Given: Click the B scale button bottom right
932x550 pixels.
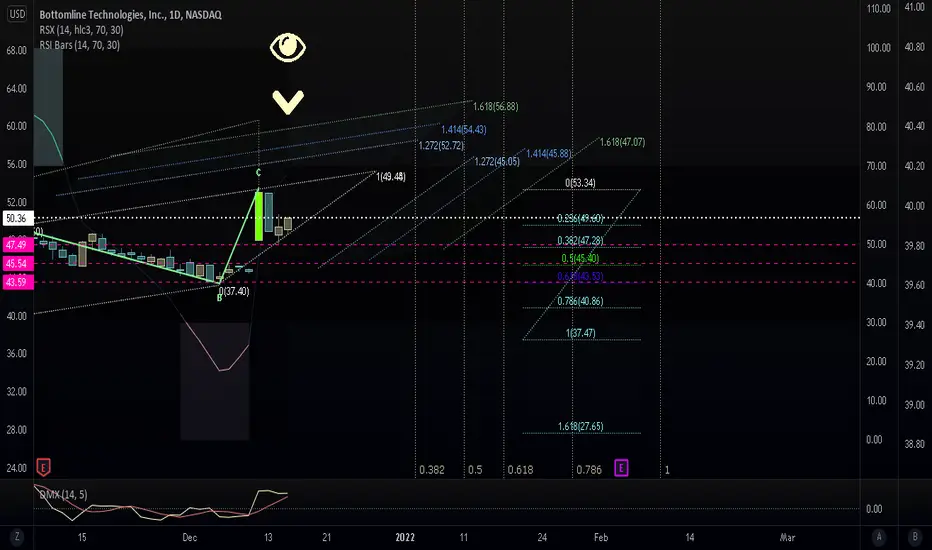Looking at the screenshot, I should coord(915,537).
